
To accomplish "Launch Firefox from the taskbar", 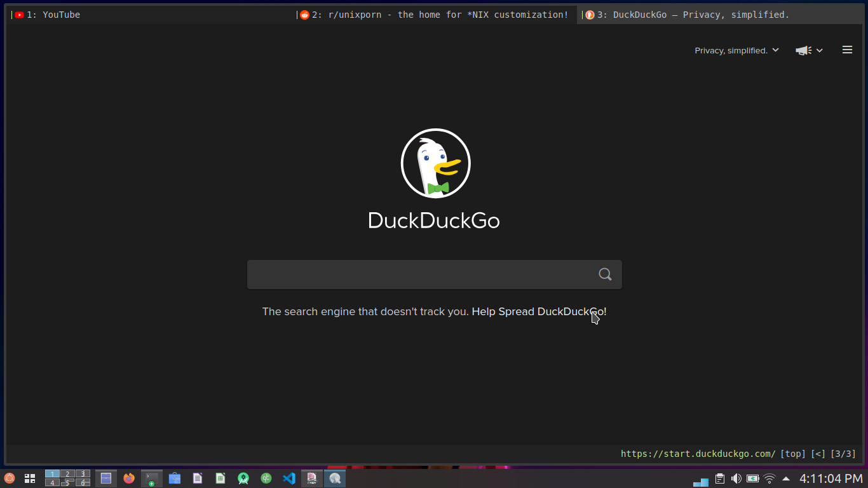I will pyautogui.click(x=129, y=478).
